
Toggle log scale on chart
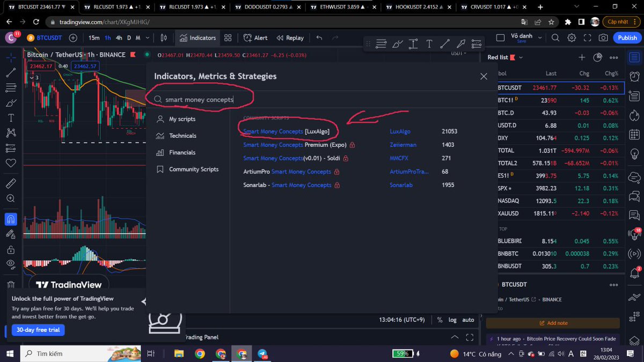click(452, 320)
